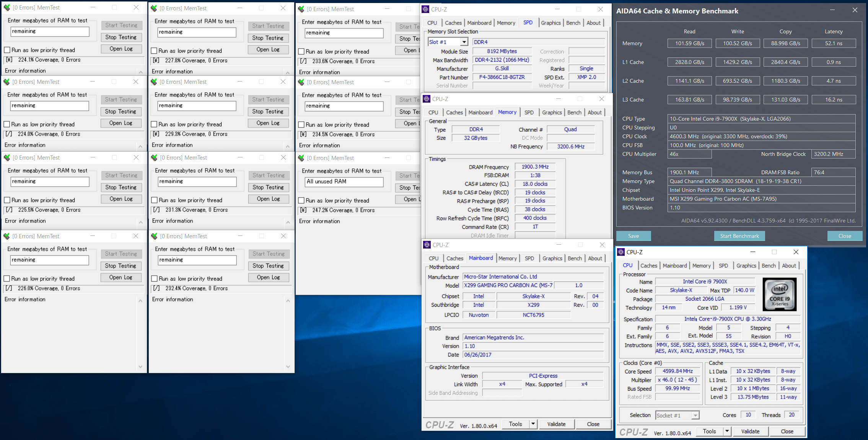Click the 'All unused RAM' megabytes field
Screen dimensions: 868x440
[344, 182]
